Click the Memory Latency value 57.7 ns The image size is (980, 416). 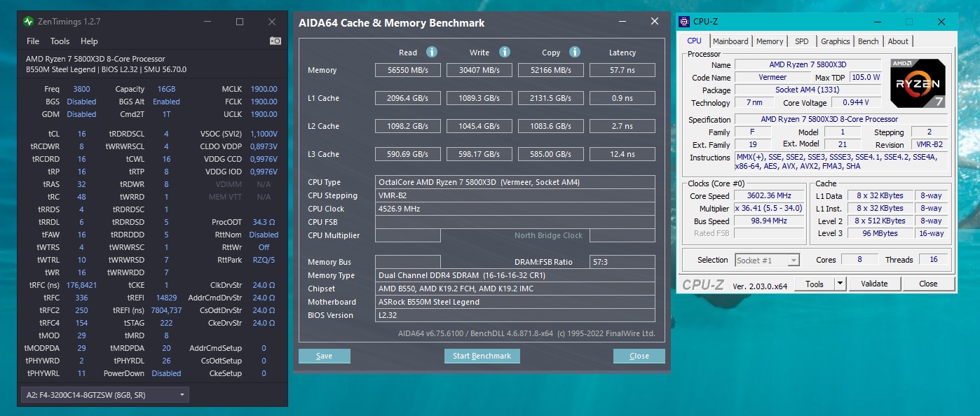622,70
